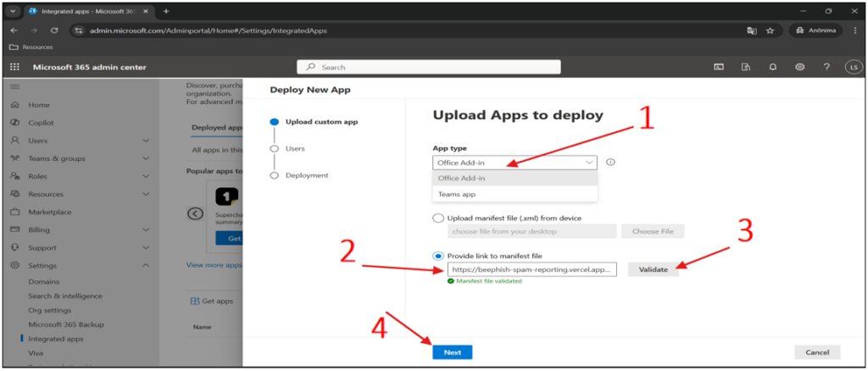This screenshot has width=868, height=371.
Task: Click the Home icon in sidebar
Action: pos(15,105)
